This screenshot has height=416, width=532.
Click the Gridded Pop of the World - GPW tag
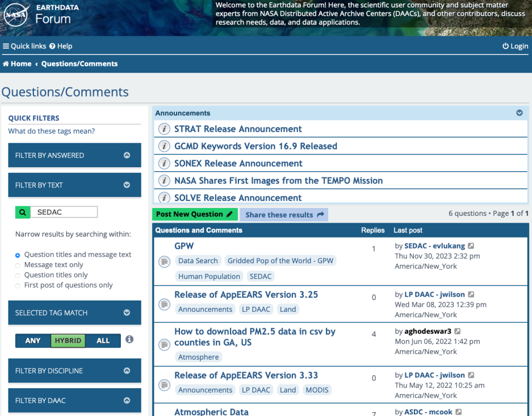point(280,261)
